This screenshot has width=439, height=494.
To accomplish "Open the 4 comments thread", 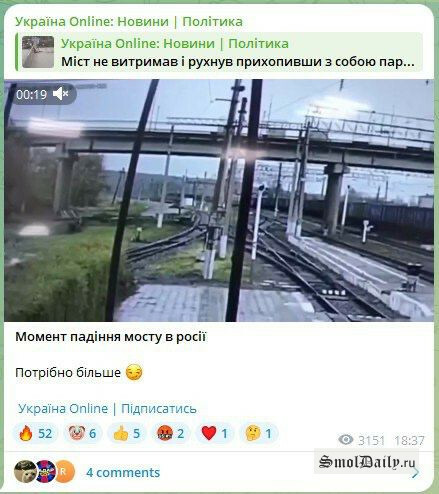I will click(123, 473).
